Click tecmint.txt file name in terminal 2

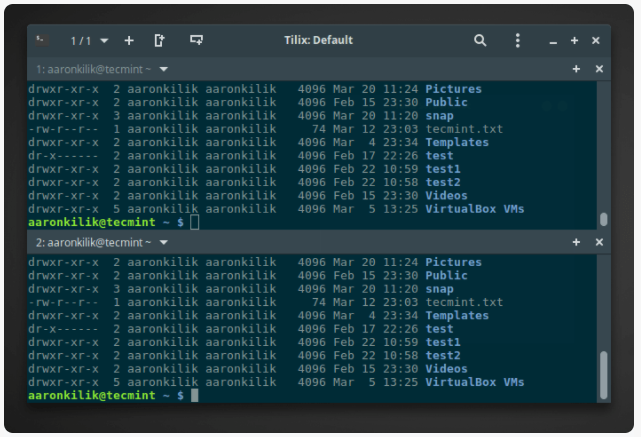pyautogui.click(x=464, y=302)
